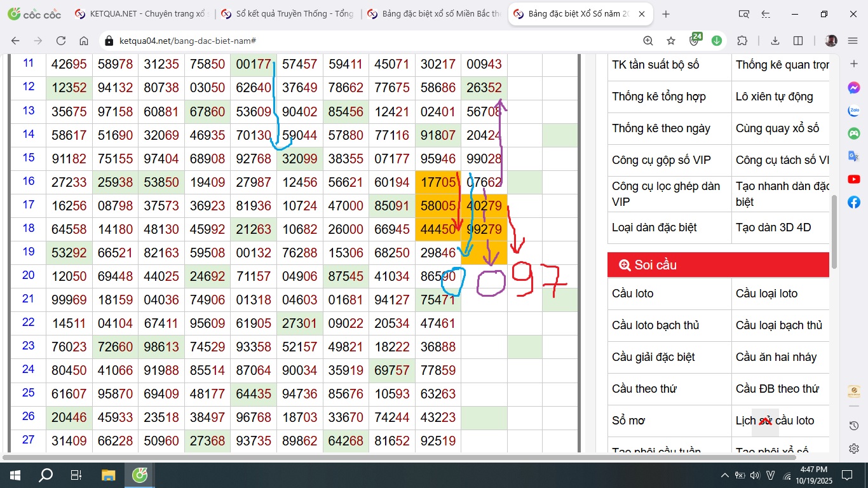This screenshot has height=488, width=868.
Task: Open Messenger from the browser sidebar
Action: [x=854, y=88]
